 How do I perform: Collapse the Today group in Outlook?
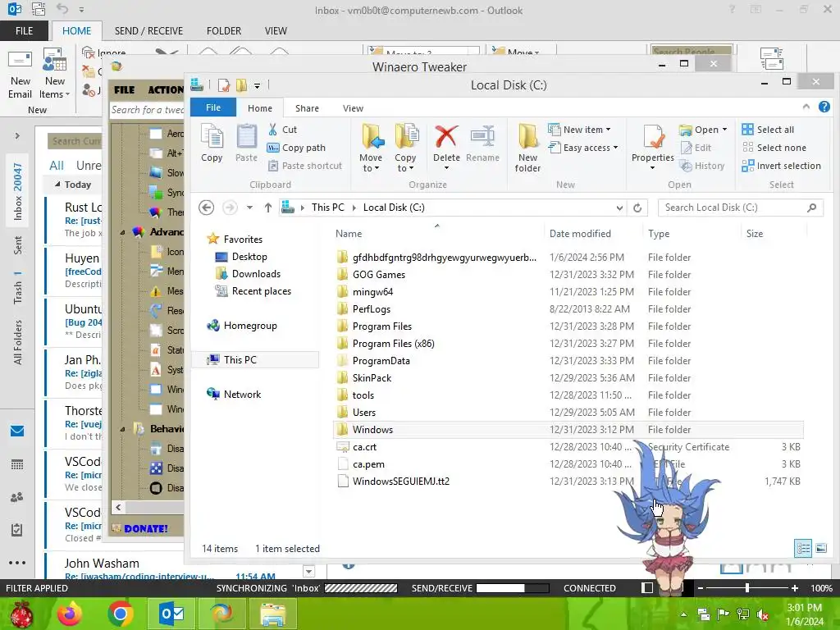(x=57, y=185)
